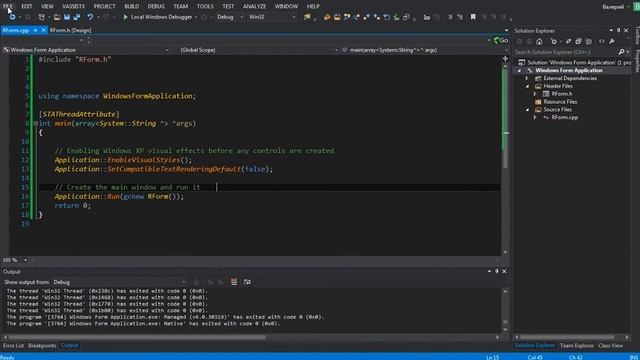640x360 pixels.
Task: Open the Show output from Debug dropdown
Action: pyautogui.click(x=120, y=282)
